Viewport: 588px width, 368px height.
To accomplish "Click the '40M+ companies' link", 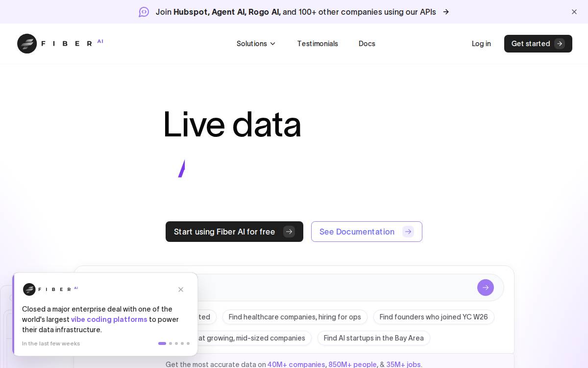I will tap(296, 365).
